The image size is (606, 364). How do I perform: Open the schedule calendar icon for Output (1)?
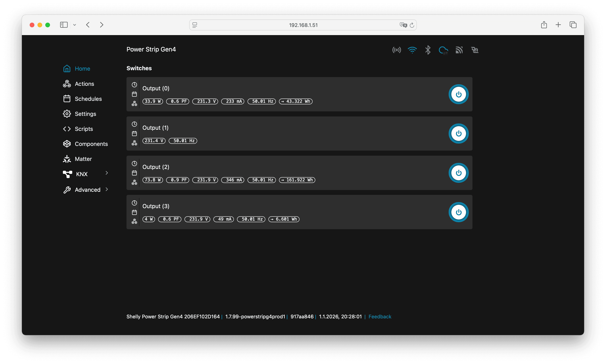tap(134, 134)
